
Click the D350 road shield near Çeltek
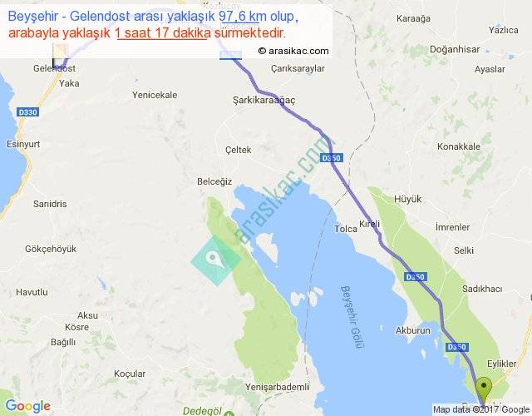coord(331,158)
